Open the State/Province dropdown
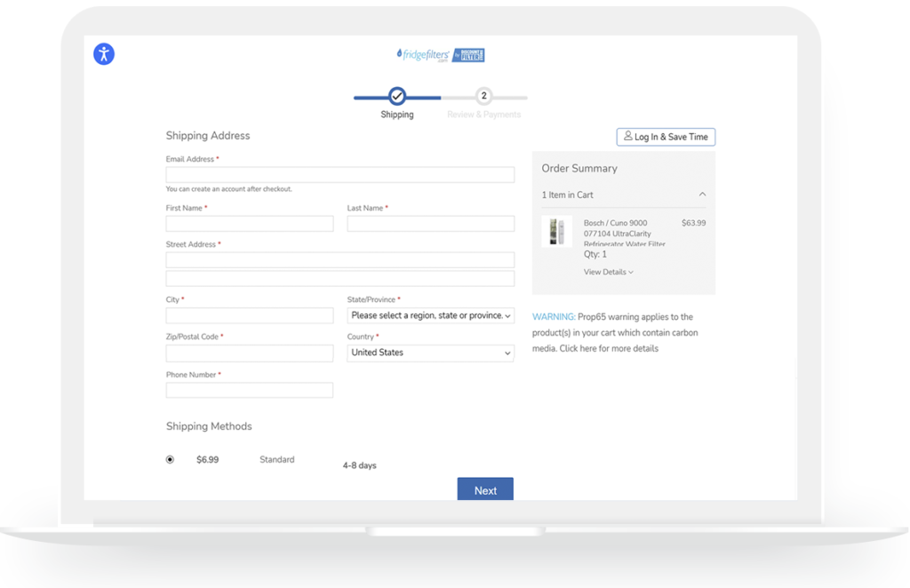This screenshot has width=910, height=588. [430, 315]
